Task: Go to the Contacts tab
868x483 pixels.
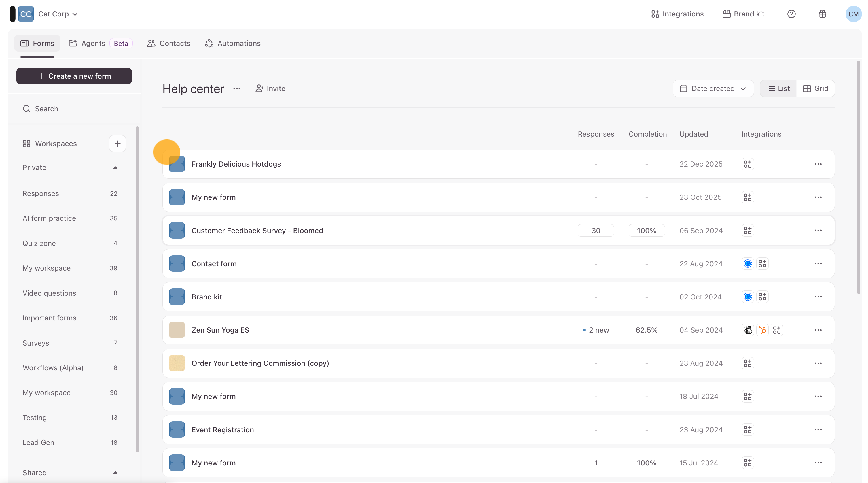Action: (169, 43)
